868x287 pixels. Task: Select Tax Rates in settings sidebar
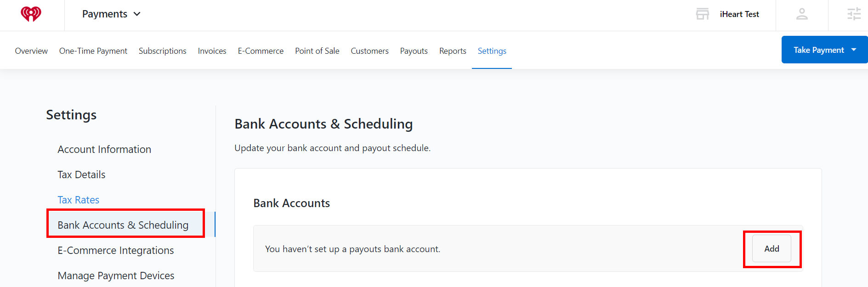tap(79, 200)
